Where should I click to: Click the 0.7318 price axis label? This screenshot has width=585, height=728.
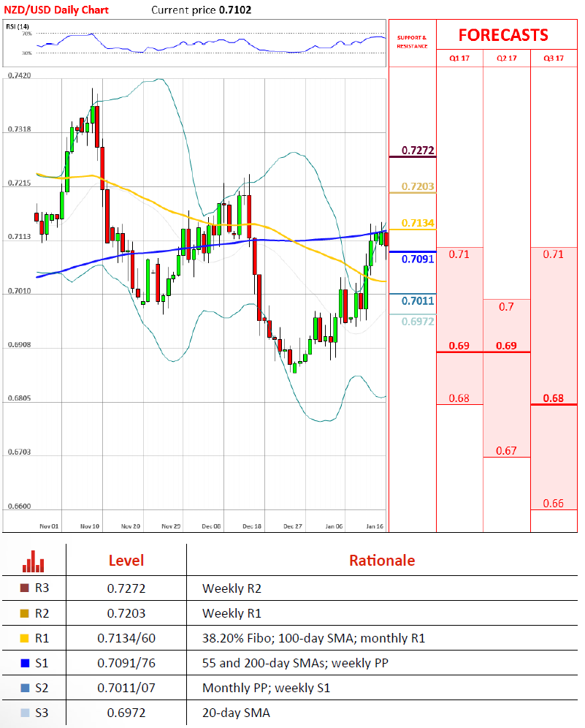(20, 129)
